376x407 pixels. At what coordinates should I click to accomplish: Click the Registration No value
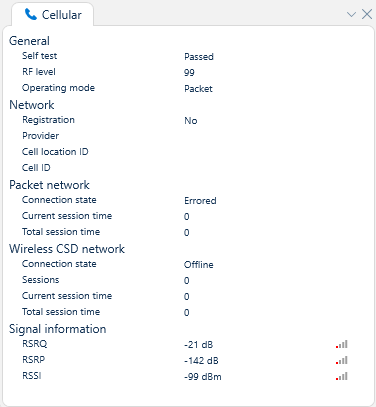(x=191, y=121)
